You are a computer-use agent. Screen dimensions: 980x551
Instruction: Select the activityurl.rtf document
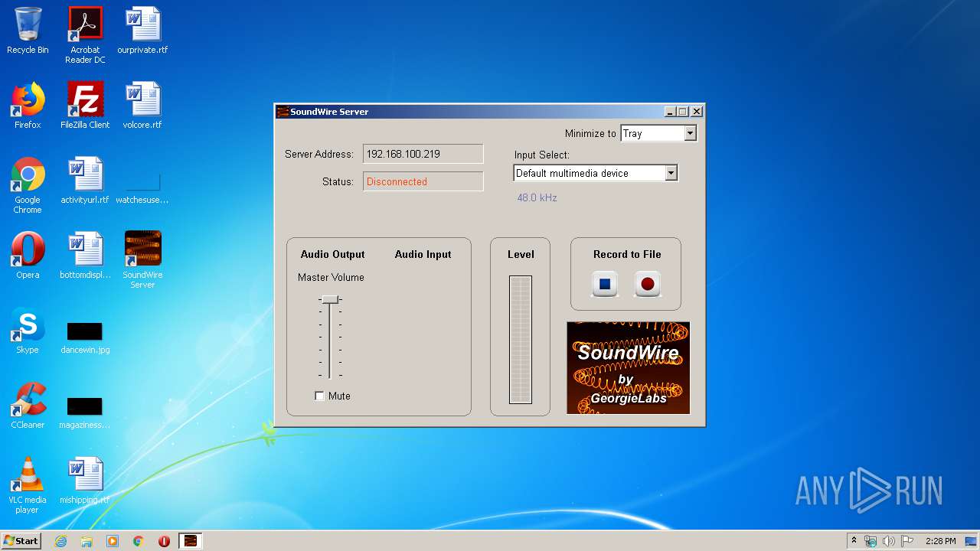pyautogui.click(x=85, y=181)
